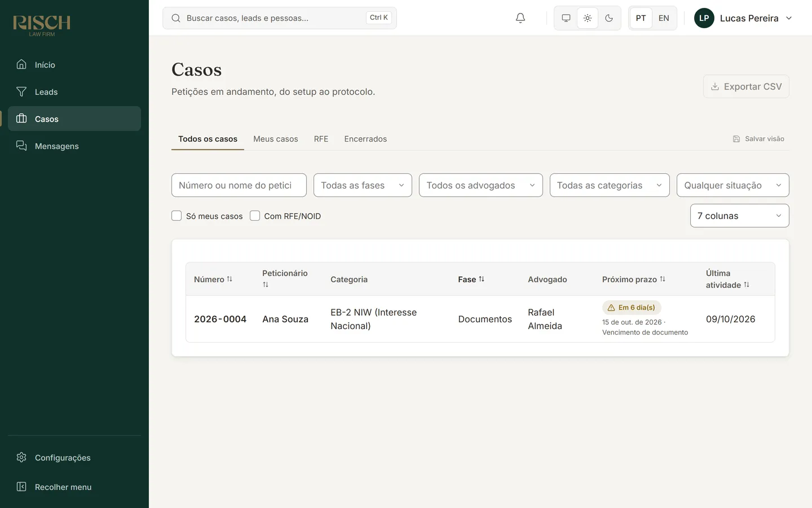Go to Início in sidebar
Screen dimensions: 812x508
coord(74,64)
